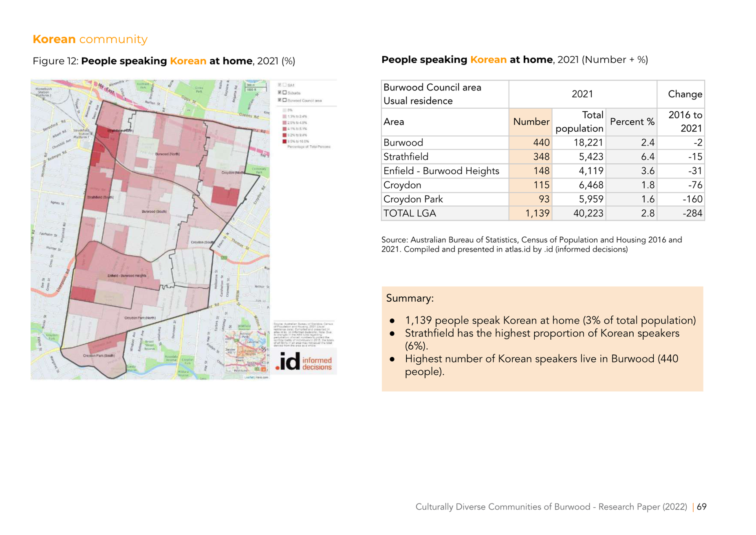Screen dimensions: 756x535
Task: Toggle the Suburbs layer checkbox in the map legend
Action: coord(280,93)
